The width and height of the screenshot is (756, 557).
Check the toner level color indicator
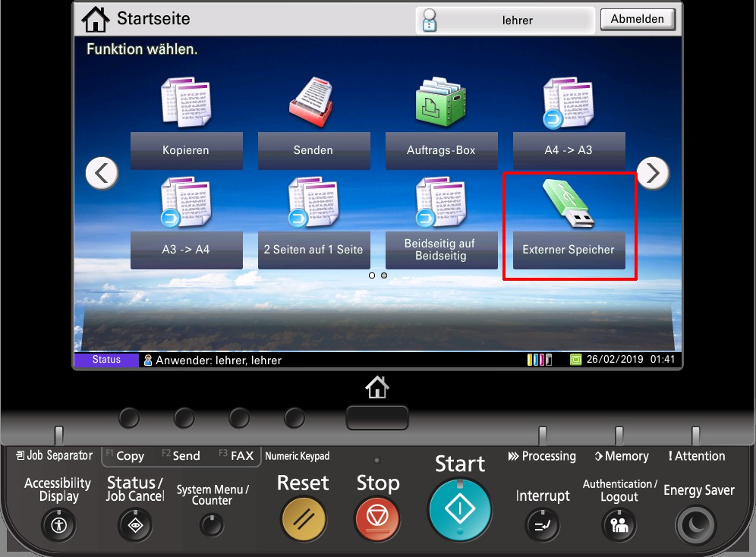(x=539, y=360)
